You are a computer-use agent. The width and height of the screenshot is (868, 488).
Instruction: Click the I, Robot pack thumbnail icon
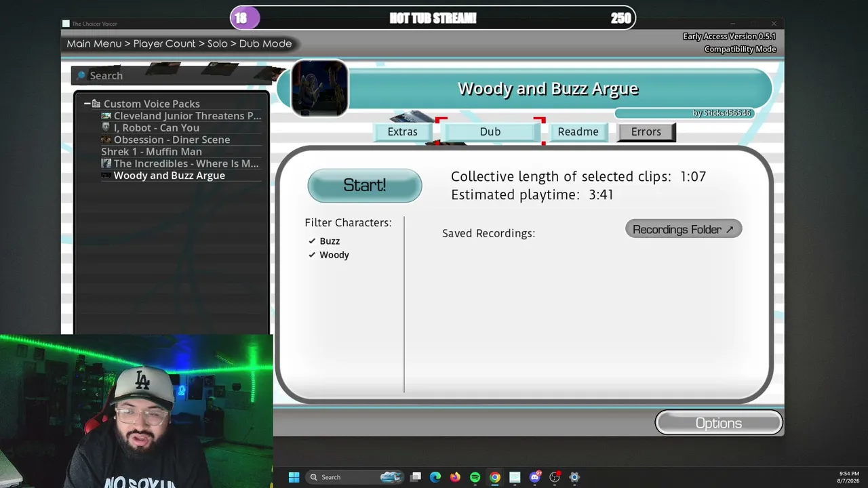coord(106,127)
